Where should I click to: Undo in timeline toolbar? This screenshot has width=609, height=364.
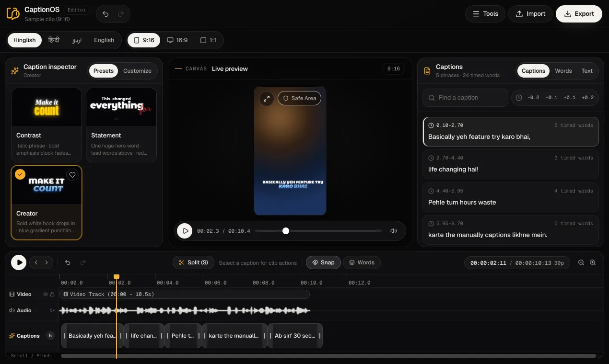coord(68,262)
